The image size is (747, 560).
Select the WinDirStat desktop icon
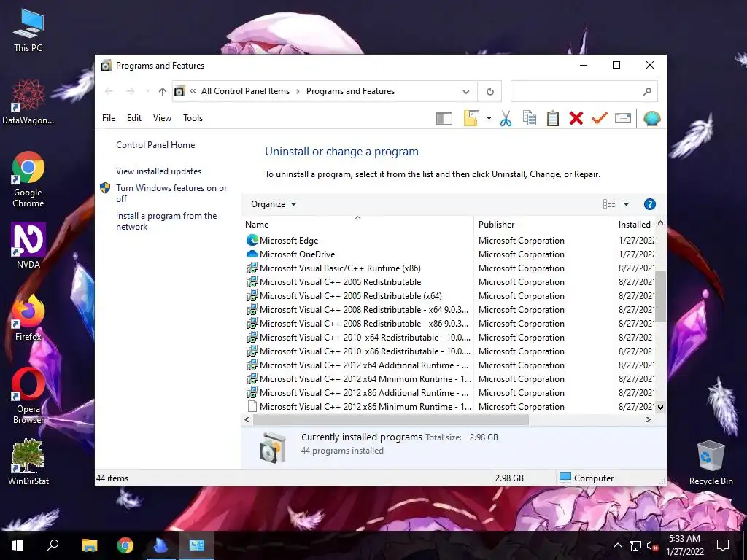click(x=28, y=462)
